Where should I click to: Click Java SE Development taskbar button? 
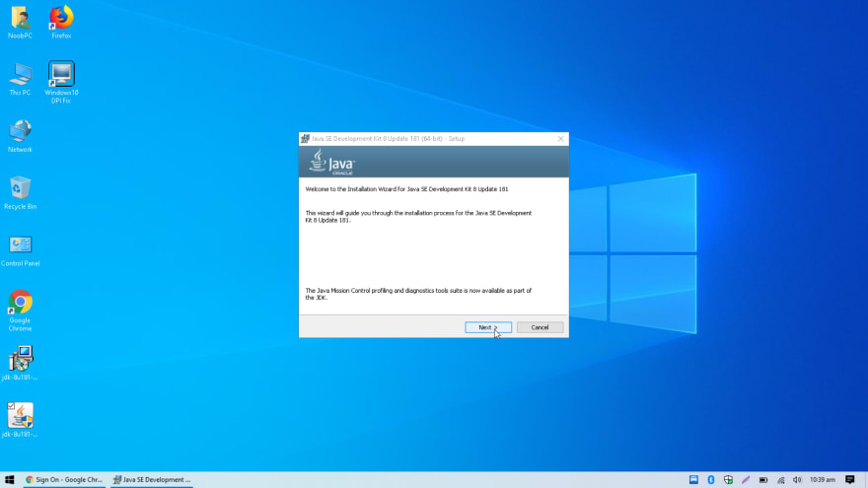[152, 480]
